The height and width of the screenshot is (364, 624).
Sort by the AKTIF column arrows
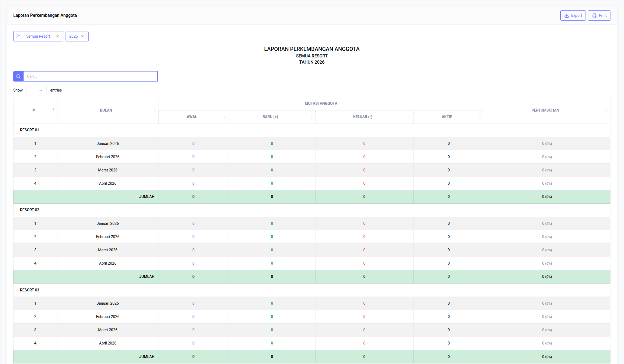coord(480,117)
